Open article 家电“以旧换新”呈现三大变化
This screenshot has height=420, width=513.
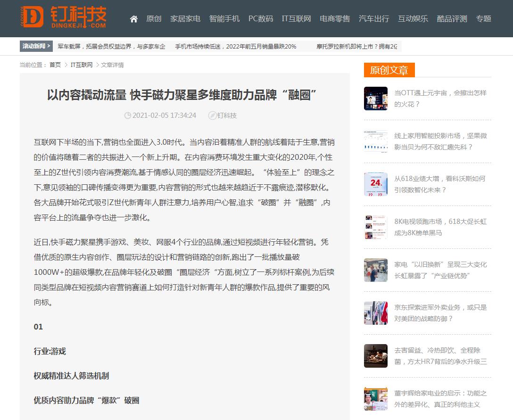tap(440, 270)
